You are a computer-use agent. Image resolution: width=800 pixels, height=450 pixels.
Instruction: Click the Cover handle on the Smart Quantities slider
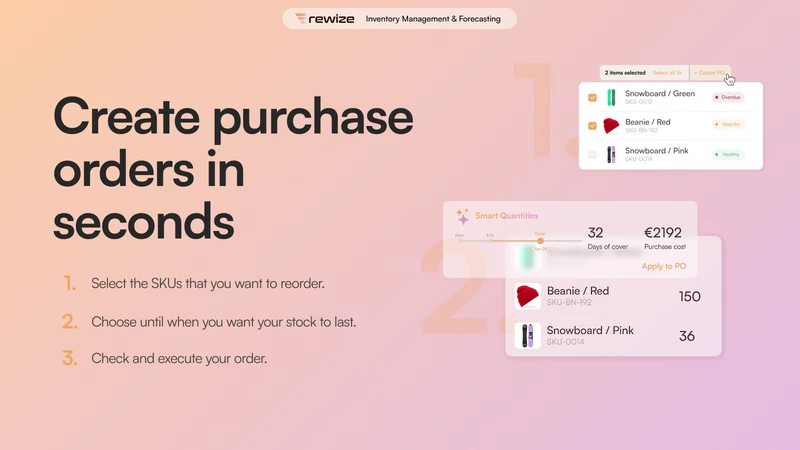tap(540, 240)
